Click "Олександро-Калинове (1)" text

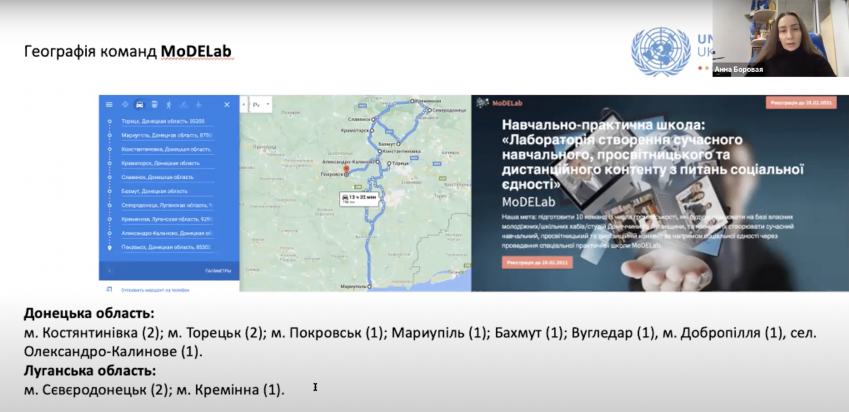113,351
